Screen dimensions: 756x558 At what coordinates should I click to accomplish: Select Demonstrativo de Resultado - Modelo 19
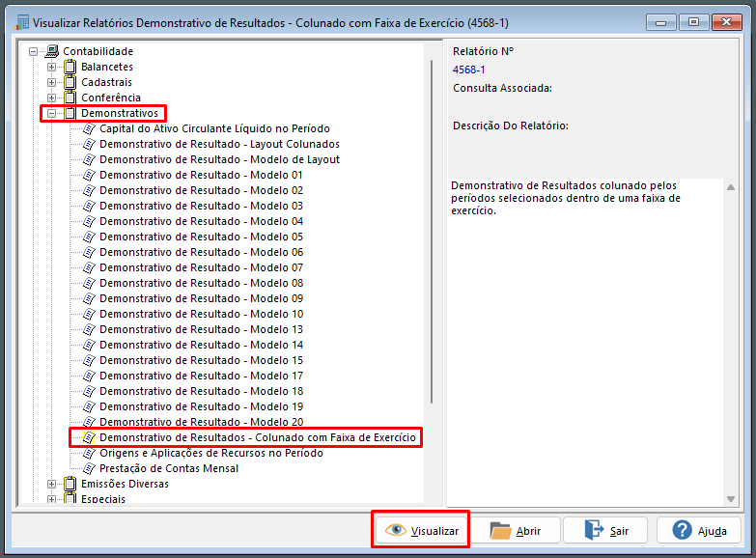click(201, 406)
